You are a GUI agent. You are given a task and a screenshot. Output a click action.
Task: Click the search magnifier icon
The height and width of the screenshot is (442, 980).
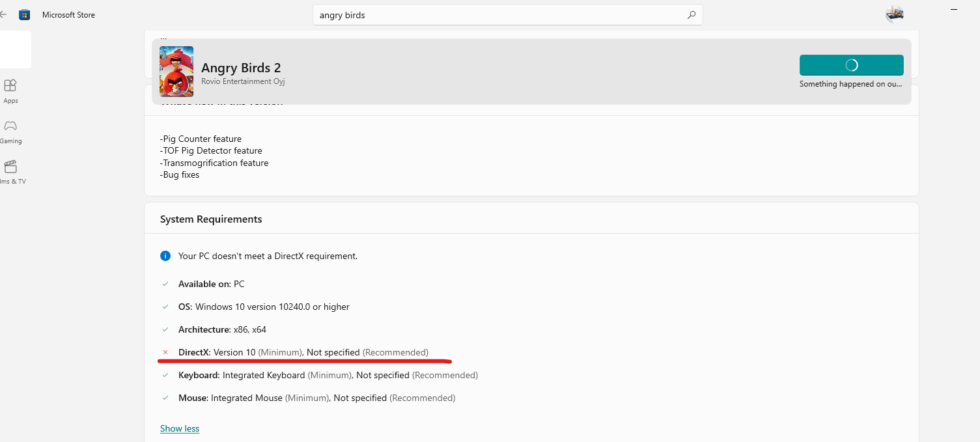(x=692, y=15)
